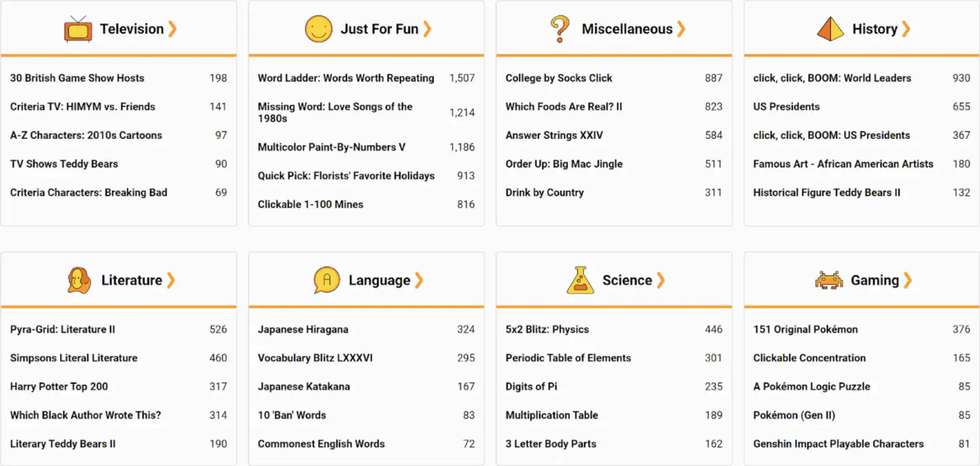The image size is (980, 466).
Task: Open the Clickable 1-100 Mines quiz
Action: pos(310,204)
